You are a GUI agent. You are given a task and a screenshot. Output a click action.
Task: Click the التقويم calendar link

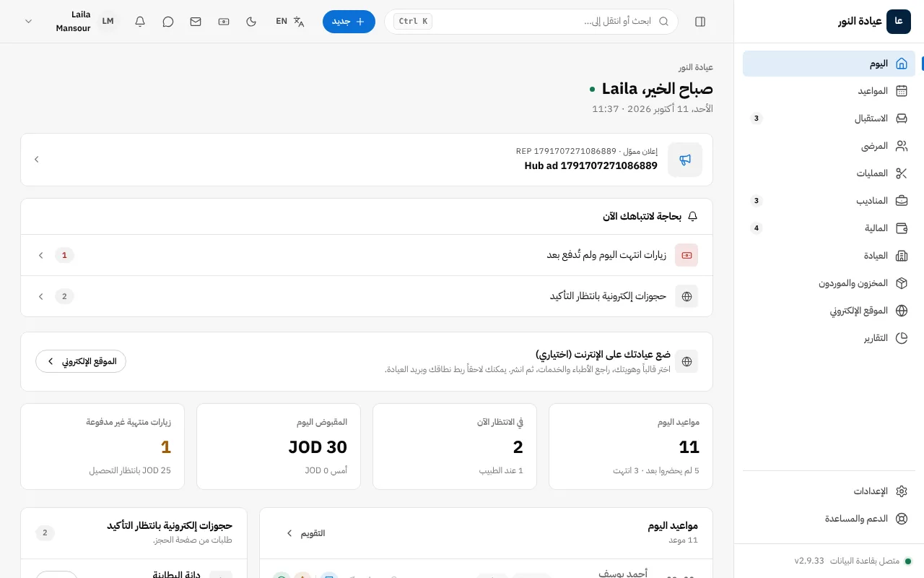pos(305,533)
